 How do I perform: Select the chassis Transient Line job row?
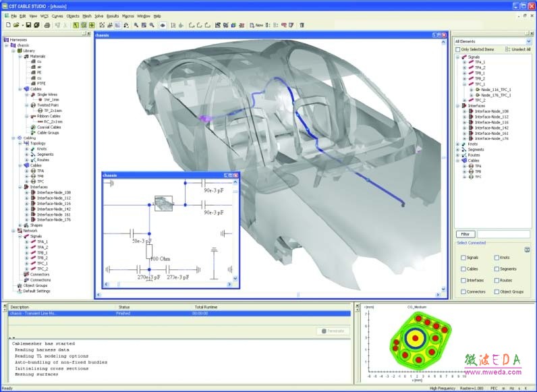click(179, 314)
